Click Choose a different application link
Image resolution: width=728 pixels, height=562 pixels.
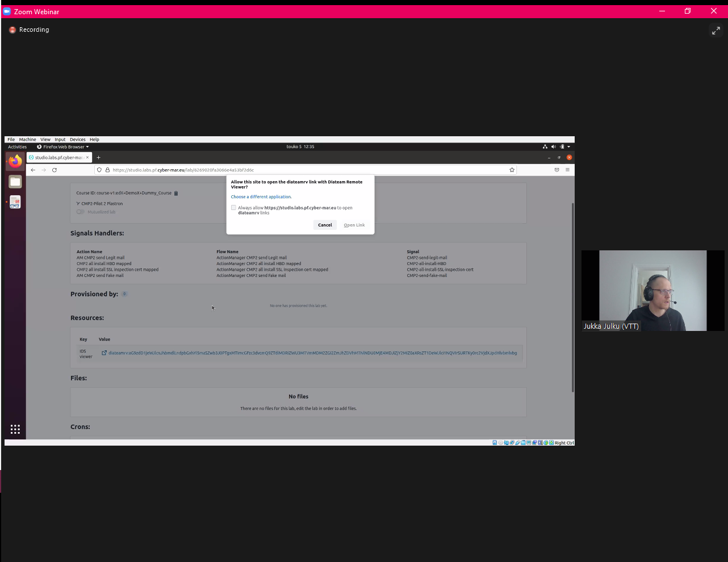click(x=261, y=197)
